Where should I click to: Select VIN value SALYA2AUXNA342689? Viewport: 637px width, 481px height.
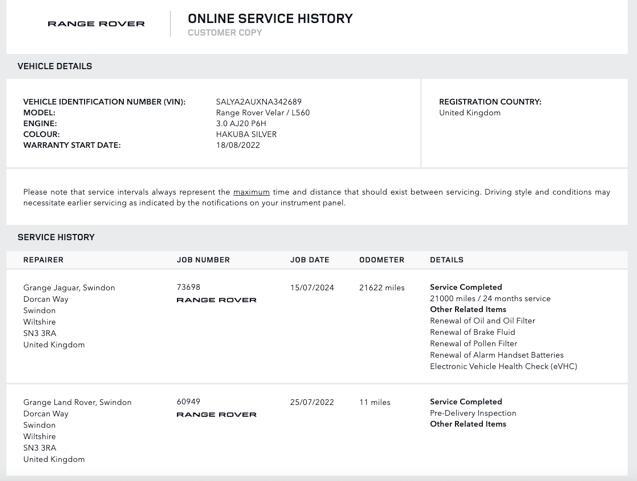[x=259, y=102]
